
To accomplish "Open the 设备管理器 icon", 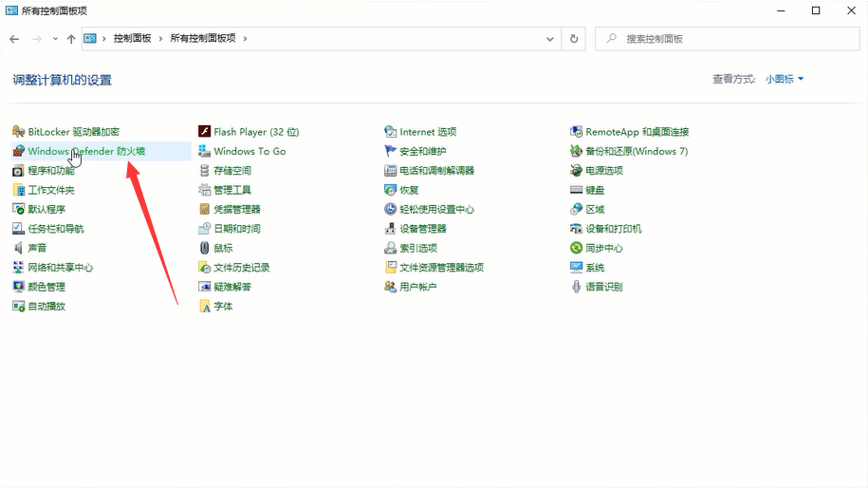I will coord(390,229).
